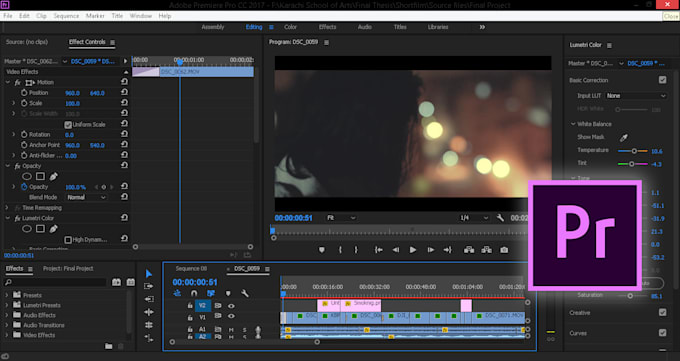Pick white balance eyedropper in Lumetri

(624, 138)
